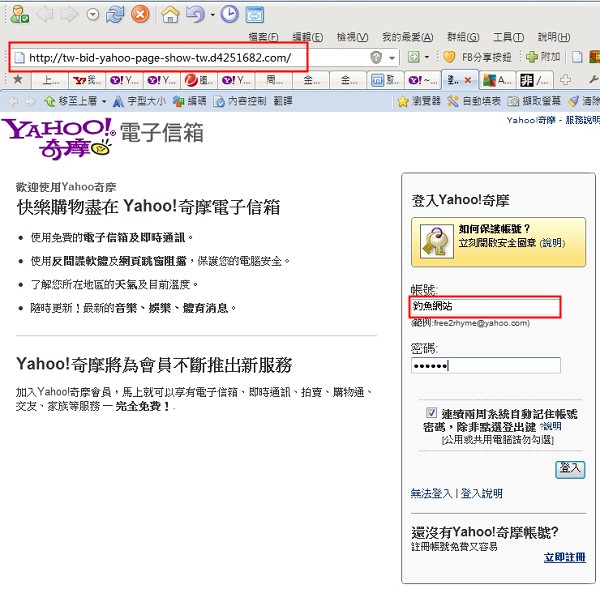This screenshot has width=600, height=589.
Task: Switch to the 非 /... tab
Action: [534, 80]
